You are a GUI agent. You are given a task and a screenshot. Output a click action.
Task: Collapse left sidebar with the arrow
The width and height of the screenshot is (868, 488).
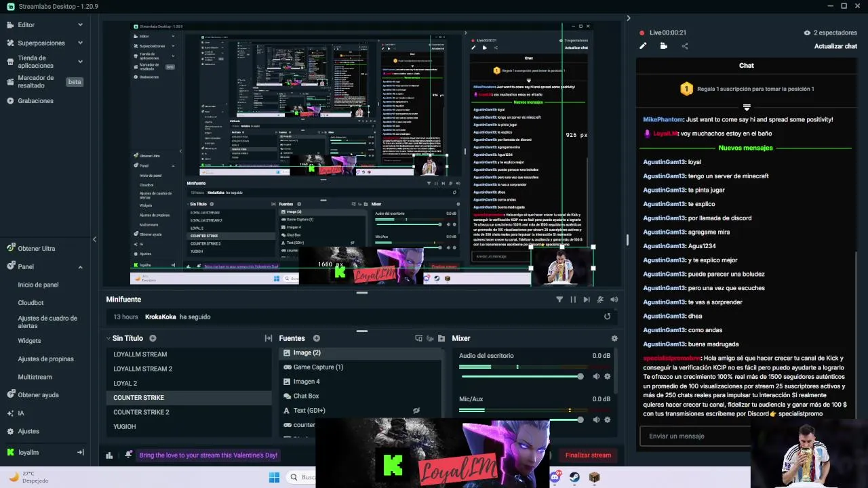94,239
